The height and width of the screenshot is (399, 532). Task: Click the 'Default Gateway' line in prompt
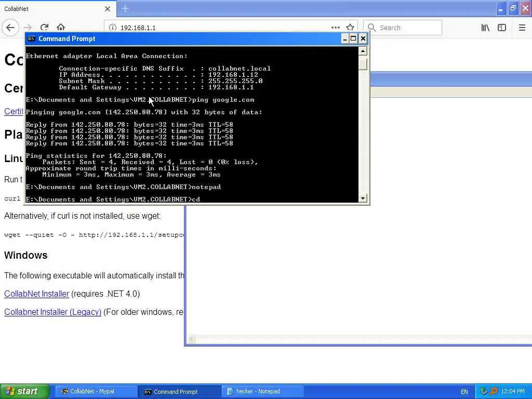[156, 87]
